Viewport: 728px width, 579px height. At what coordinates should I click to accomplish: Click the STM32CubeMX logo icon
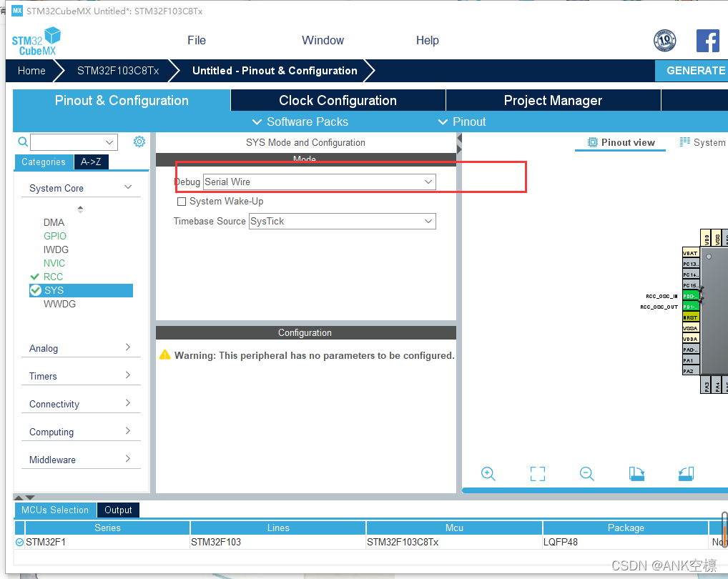click(x=36, y=41)
